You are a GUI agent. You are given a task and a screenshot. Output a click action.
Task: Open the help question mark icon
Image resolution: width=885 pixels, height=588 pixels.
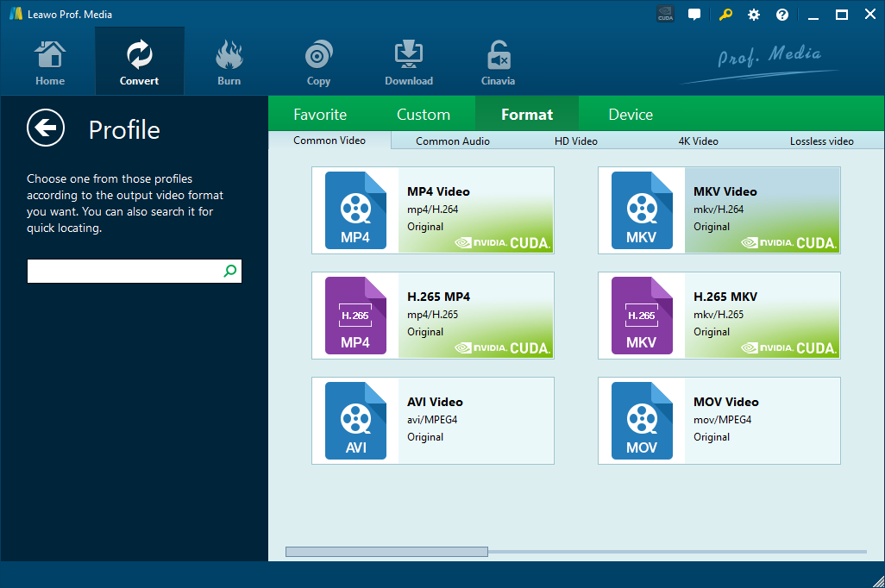coord(781,14)
